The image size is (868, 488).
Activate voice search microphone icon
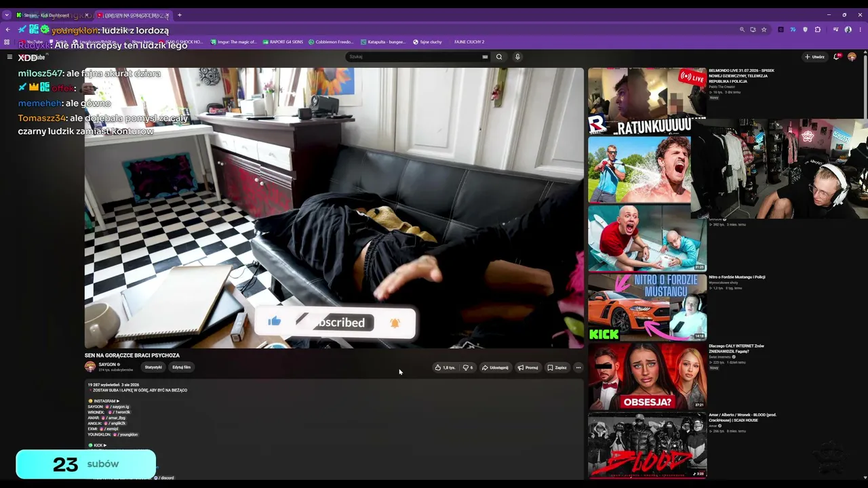(517, 57)
